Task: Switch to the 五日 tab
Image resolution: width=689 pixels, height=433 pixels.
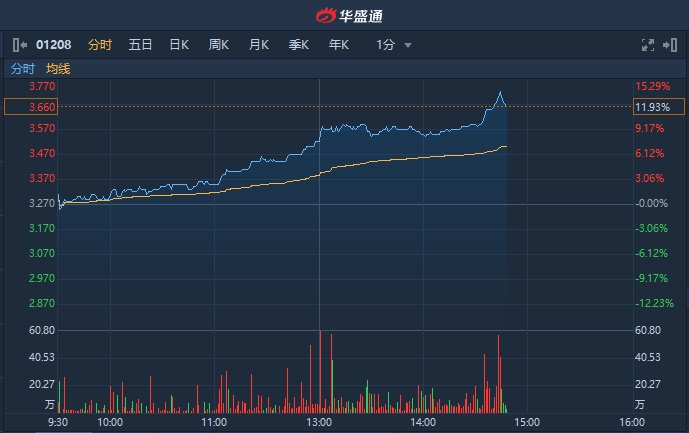Action: point(140,44)
